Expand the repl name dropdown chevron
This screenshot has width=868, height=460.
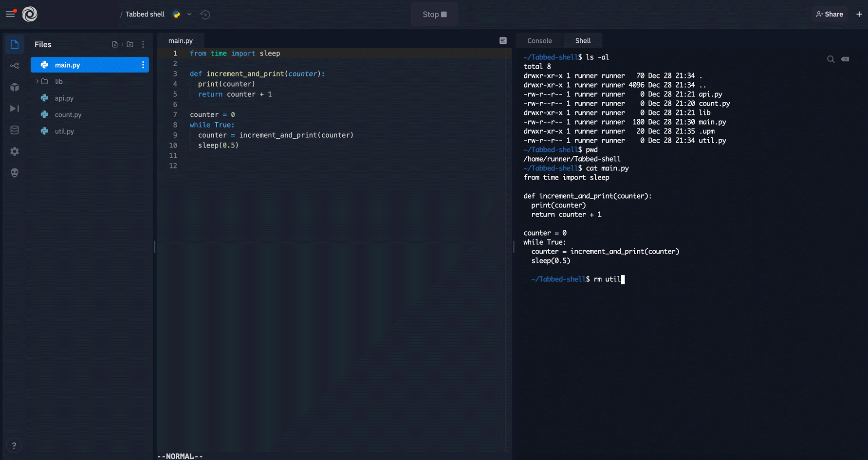point(189,15)
